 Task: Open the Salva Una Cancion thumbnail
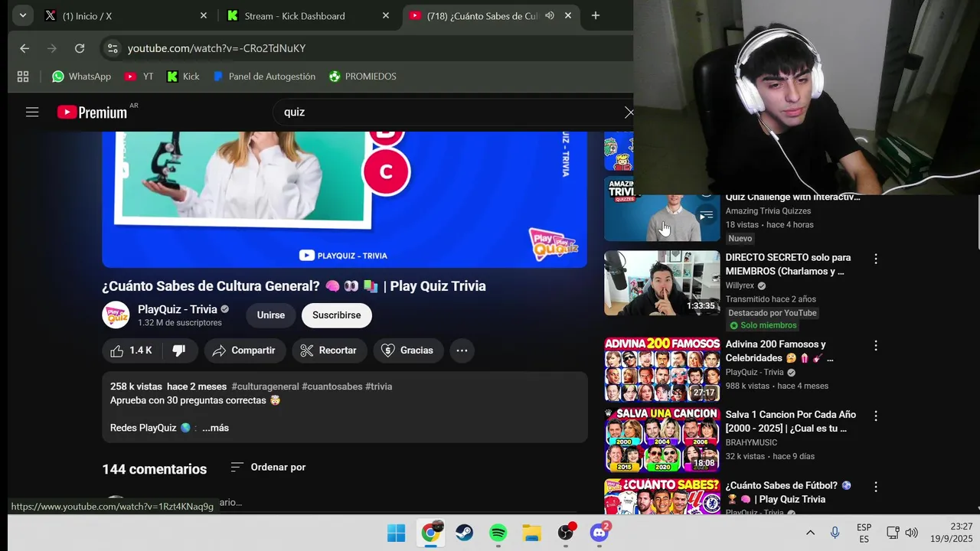click(x=661, y=439)
